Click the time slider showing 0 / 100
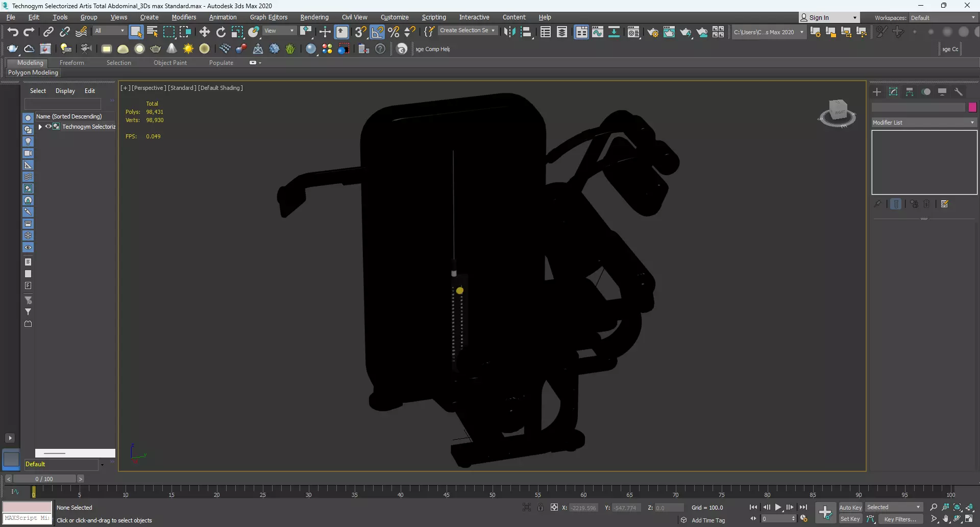 (44, 479)
